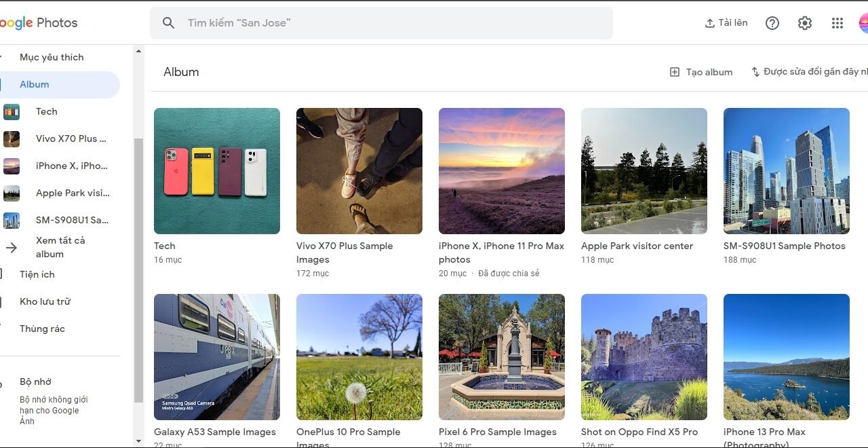Viewport: 868px width, 448px height.
Task: Click Shot on Oppo Find X5 Pro title
Action: [639, 432]
